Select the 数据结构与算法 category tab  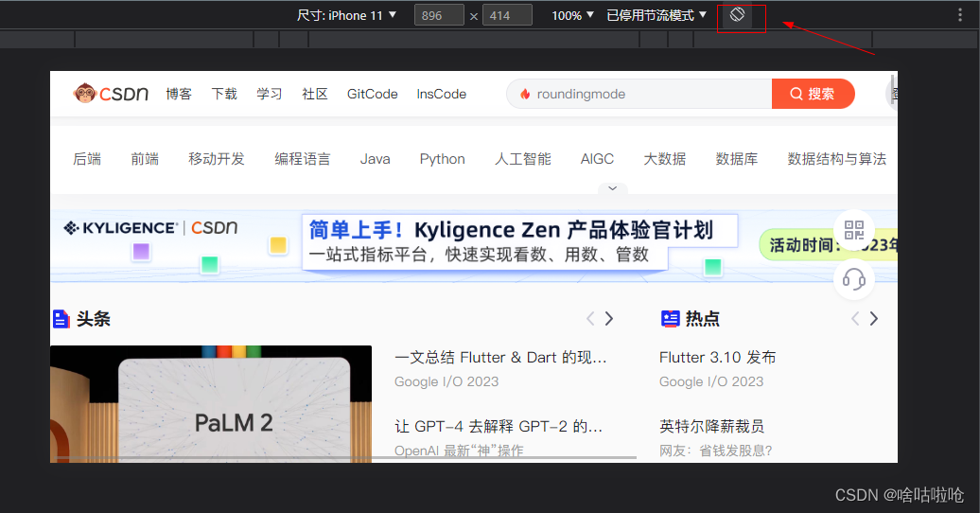coord(837,159)
